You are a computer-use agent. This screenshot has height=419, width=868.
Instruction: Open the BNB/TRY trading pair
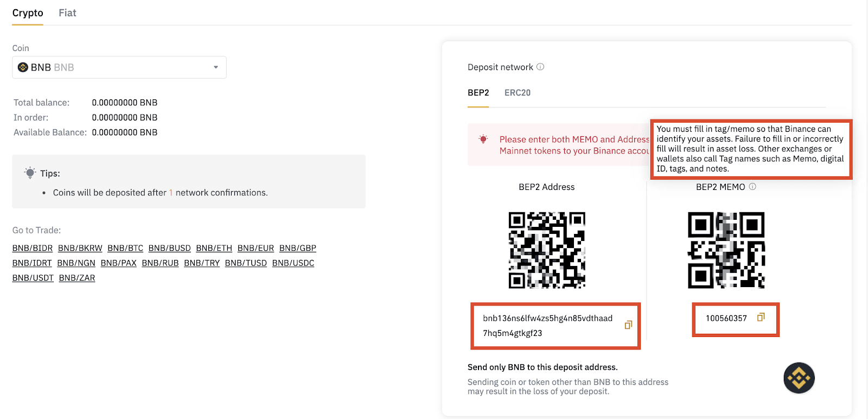[x=202, y=263]
